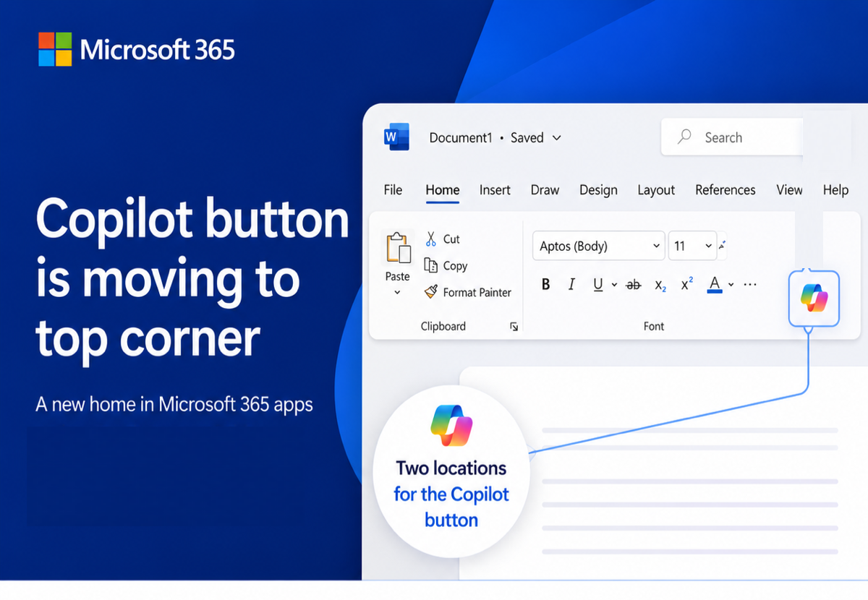Activate Format Painter
The width and height of the screenshot is (868, 600).
(467, 292)
